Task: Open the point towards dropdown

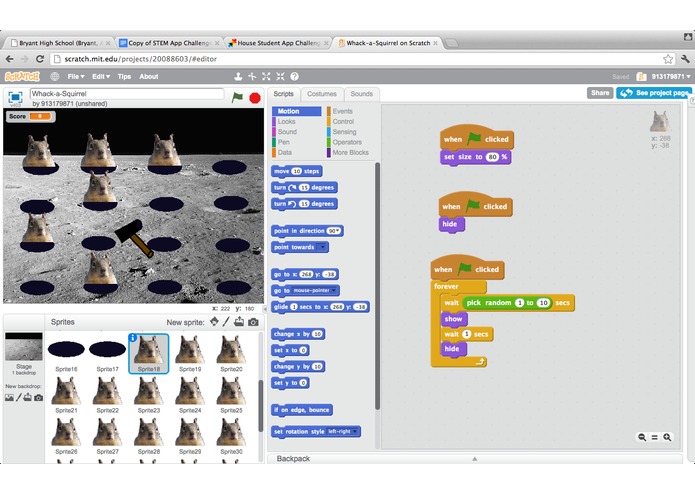Action: point(322,247)
